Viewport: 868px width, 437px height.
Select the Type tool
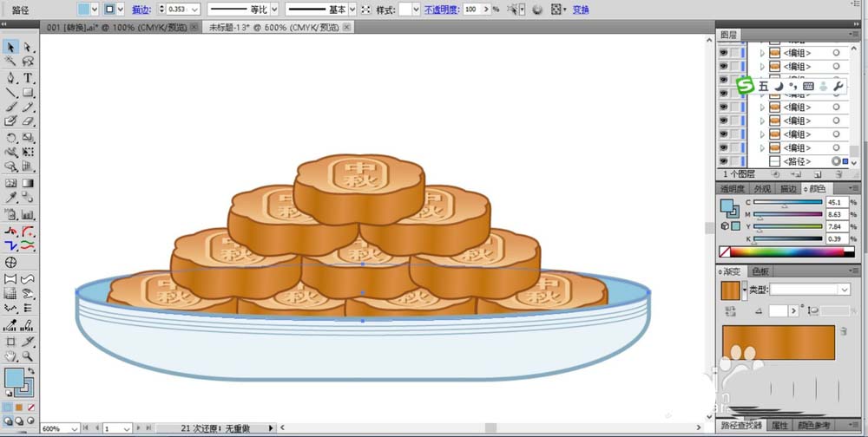click(x=28, y=78)
